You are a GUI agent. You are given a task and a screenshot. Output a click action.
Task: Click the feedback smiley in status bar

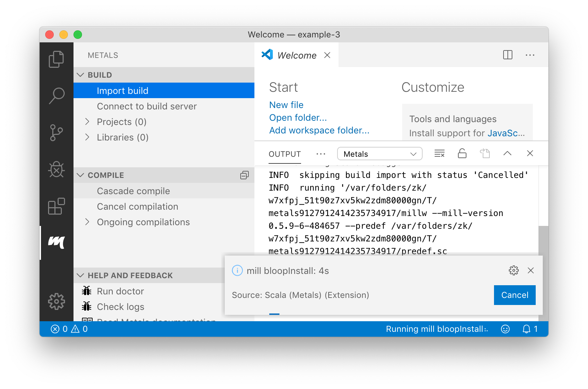505,329
